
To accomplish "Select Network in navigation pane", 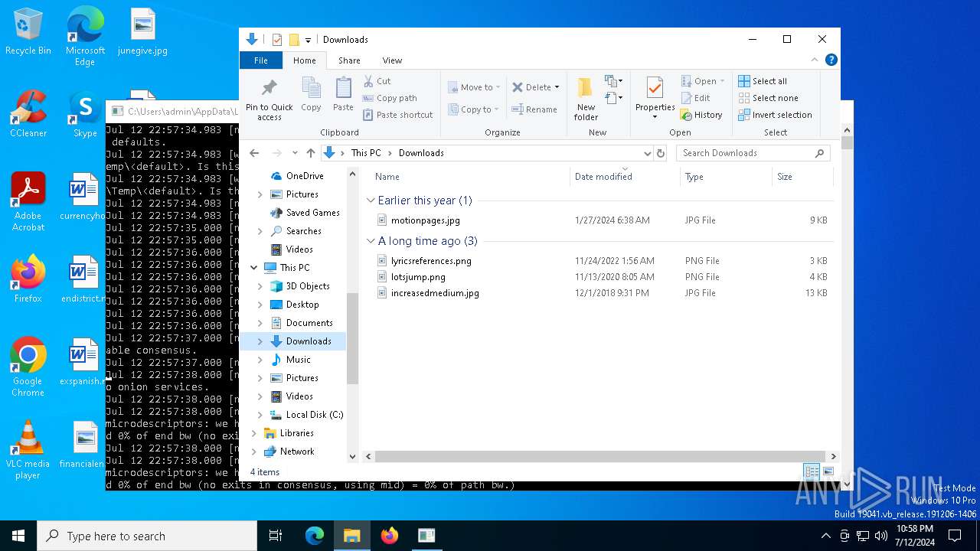I will tap(297, 452).
